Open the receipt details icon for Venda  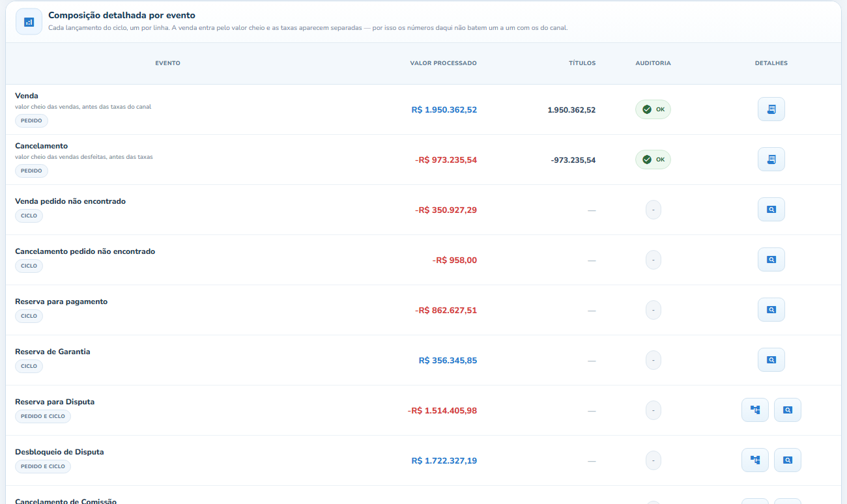click(771, 109)
